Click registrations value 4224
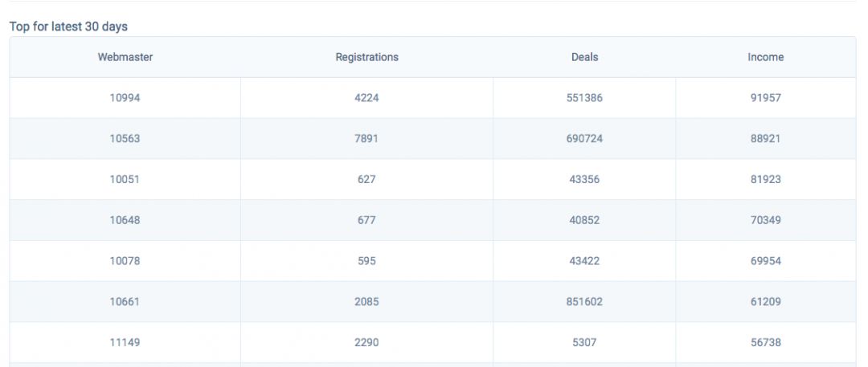Image resolution: width=868 pixels, height=367 pixels. [x=366, y=98]
